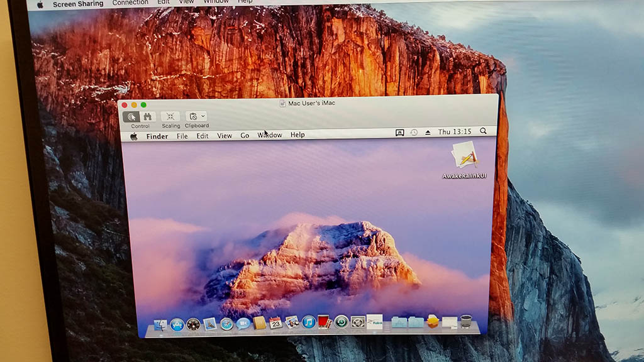The height and width of the screenshot is (362, 644).
Task: Open Mail stamp icon in remote Dock
Action: pyautogui.click(x=210, y=324)
